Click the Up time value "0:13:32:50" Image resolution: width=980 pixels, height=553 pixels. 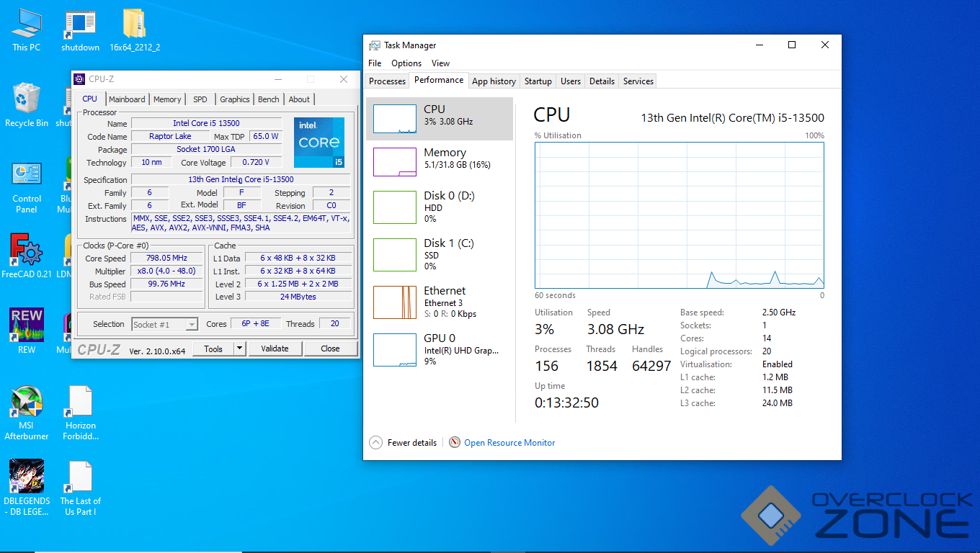click(x=566, y=403)
